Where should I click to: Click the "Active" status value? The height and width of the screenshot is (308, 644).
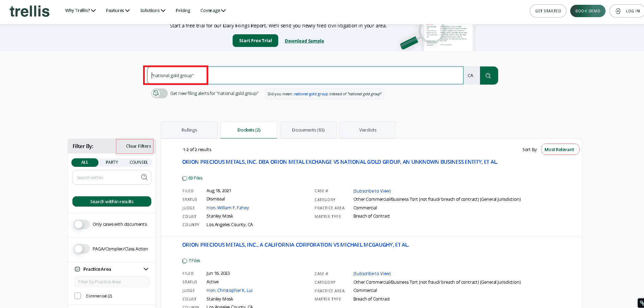[x=212, y=282]
